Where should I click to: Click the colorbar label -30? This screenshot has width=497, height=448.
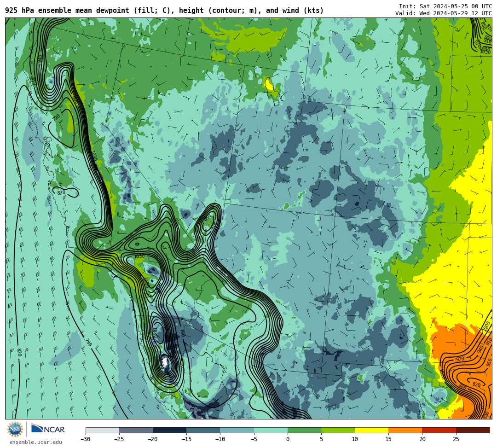(86, 439)
